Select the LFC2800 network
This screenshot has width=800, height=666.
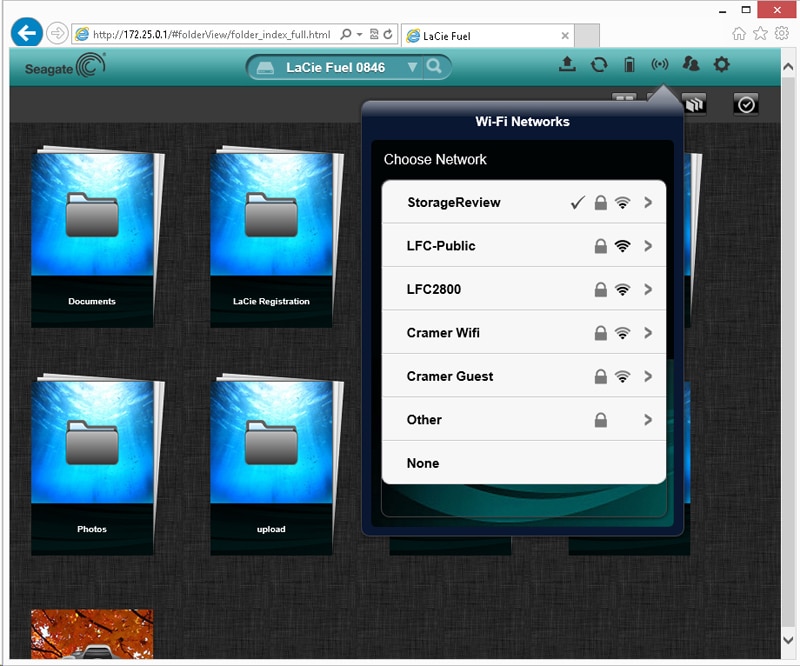(x=524, y=289)
